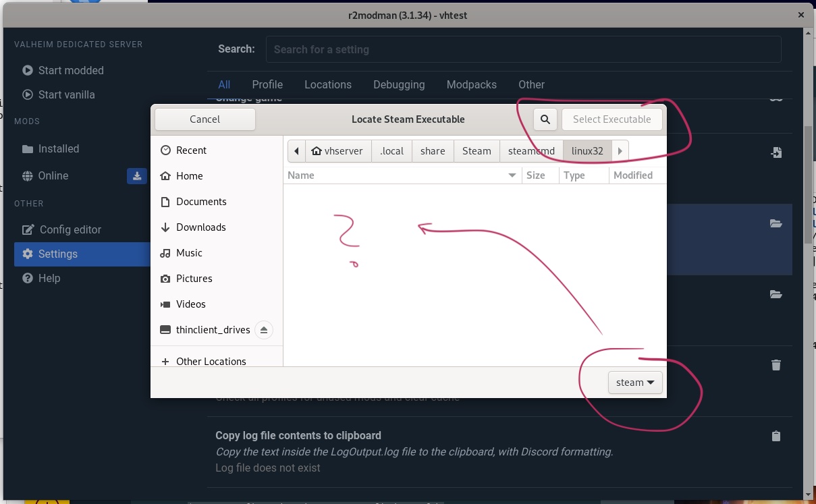The image size is (816, 504).
Task: Click the eject icon beside thinclient_drives
Action: click(263, 330)
